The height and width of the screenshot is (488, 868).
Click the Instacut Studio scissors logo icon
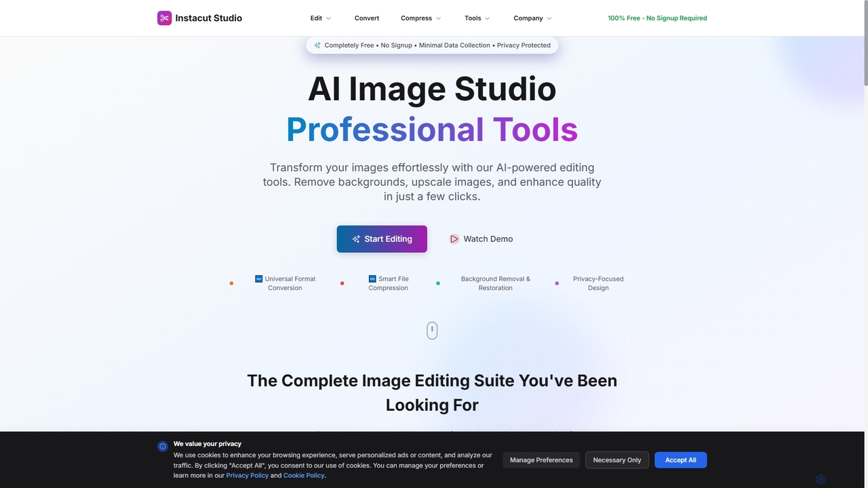(x=164, y=18)
